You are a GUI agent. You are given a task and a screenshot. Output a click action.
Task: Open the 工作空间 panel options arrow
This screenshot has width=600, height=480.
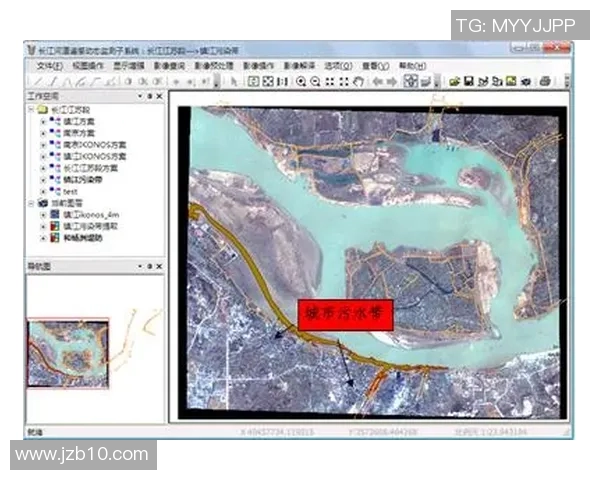click(x=140, y=96)
